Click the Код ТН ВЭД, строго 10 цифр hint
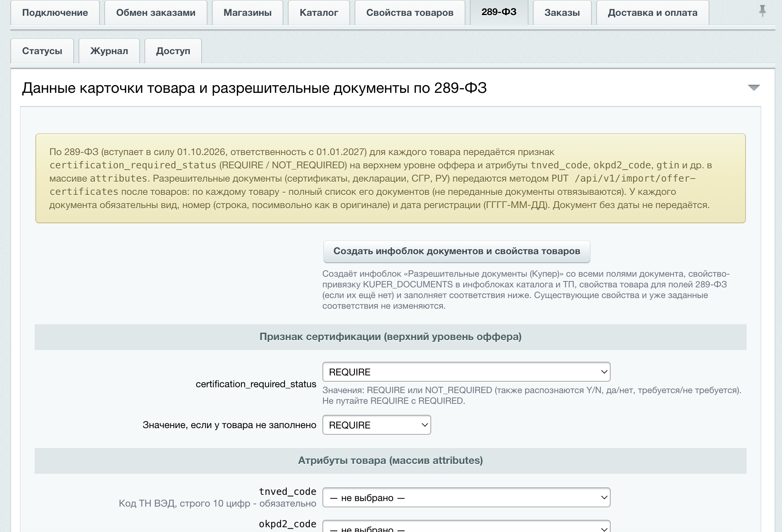Image resolution: width=782 pixels, height=532 pixels. point(217,503)
